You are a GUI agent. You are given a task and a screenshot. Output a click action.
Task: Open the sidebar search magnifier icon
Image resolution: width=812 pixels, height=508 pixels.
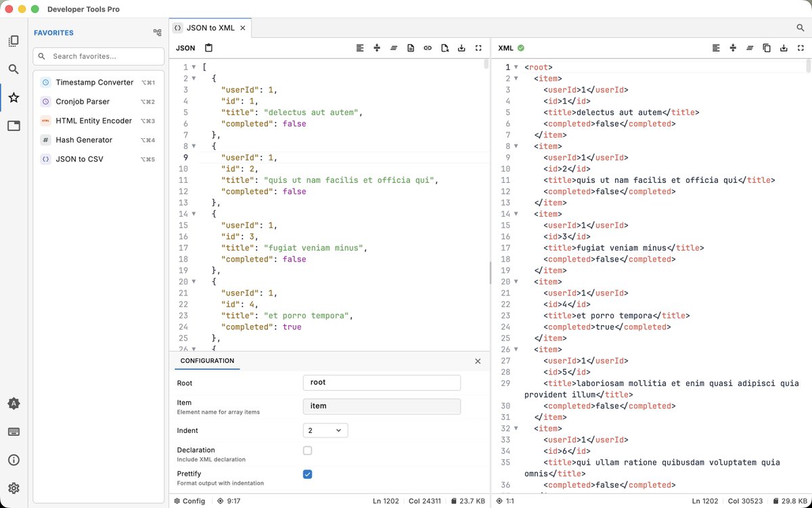(14, 69)
